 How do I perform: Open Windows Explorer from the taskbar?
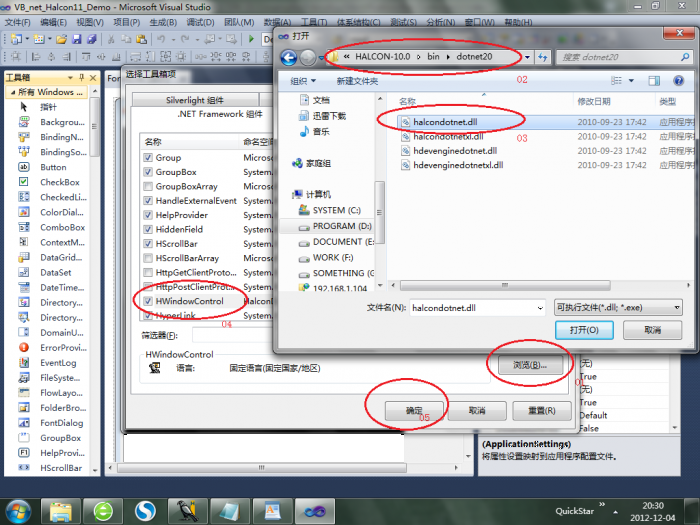tap(61, 512)
